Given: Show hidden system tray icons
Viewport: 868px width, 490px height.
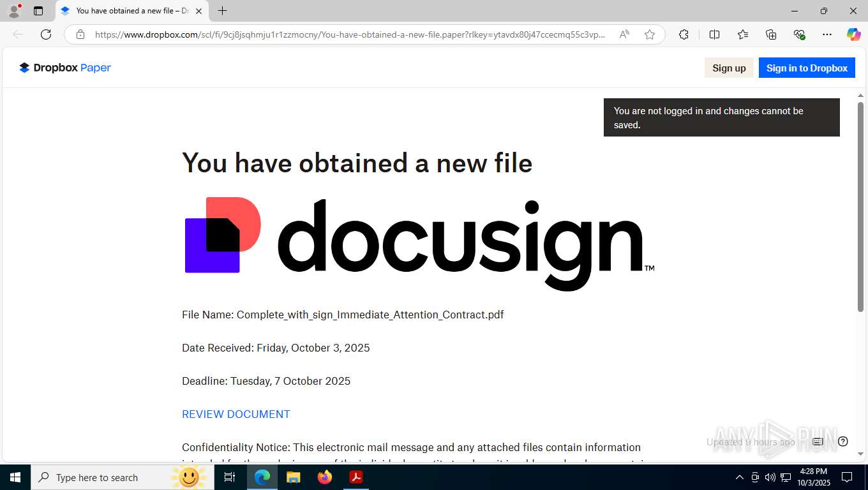Looking at the screenshot, I should [x=740, y=477].
